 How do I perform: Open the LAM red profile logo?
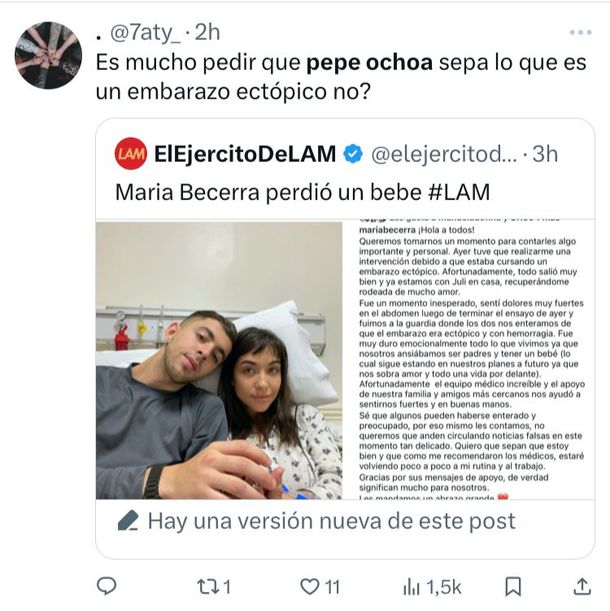[x=131, y=154]
